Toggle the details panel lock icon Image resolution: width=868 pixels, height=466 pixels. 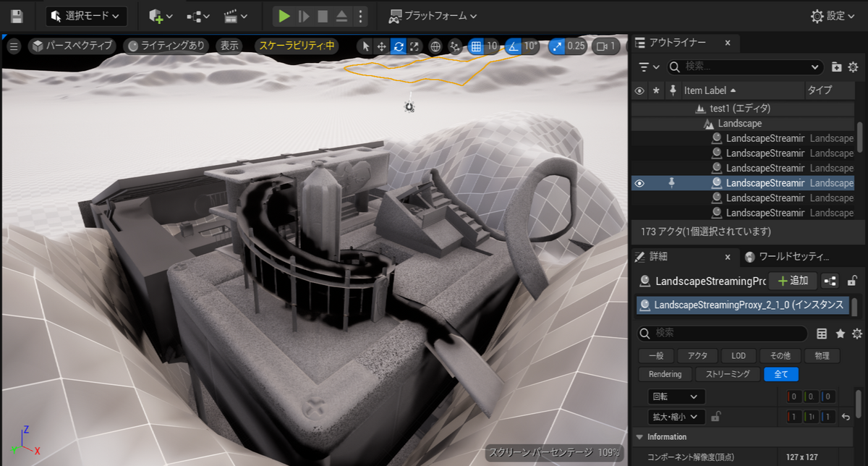[x=853, y=281]
